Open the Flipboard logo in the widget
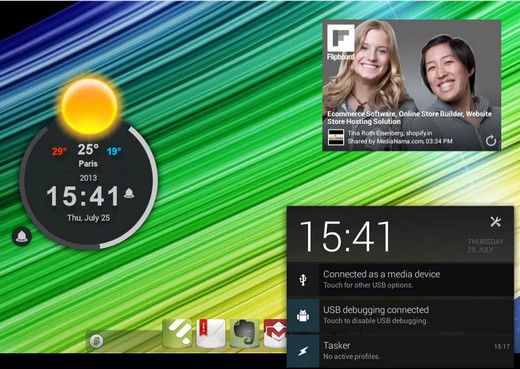 click(x=340, y=42)
